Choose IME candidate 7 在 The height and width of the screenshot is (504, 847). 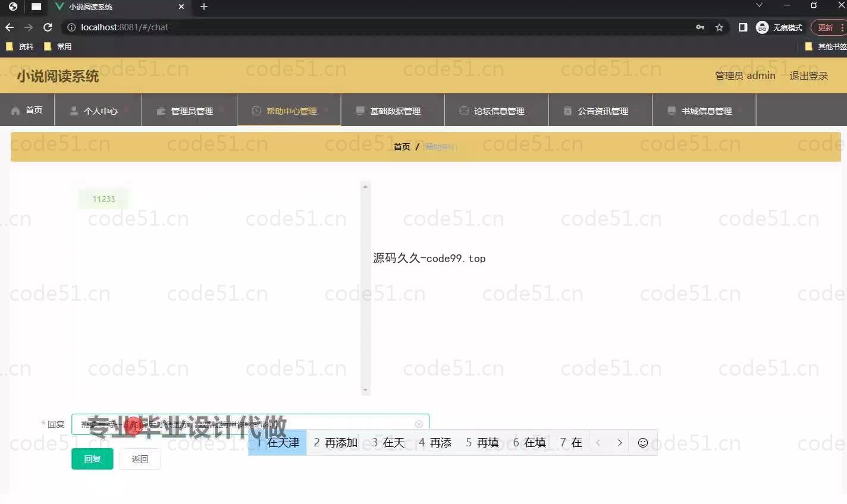pyautogui.click(x=571, y=443)
